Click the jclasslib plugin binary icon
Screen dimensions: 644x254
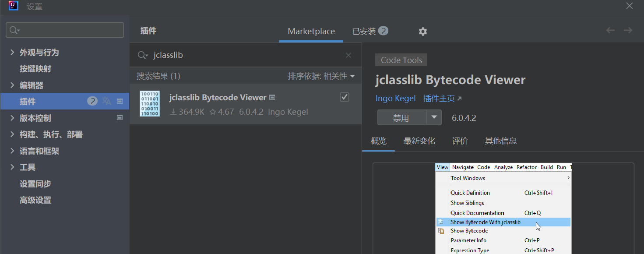pos(150,104)
